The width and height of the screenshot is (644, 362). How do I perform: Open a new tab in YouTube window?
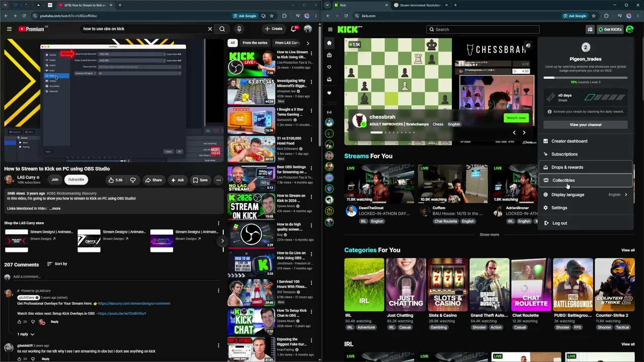120,5
